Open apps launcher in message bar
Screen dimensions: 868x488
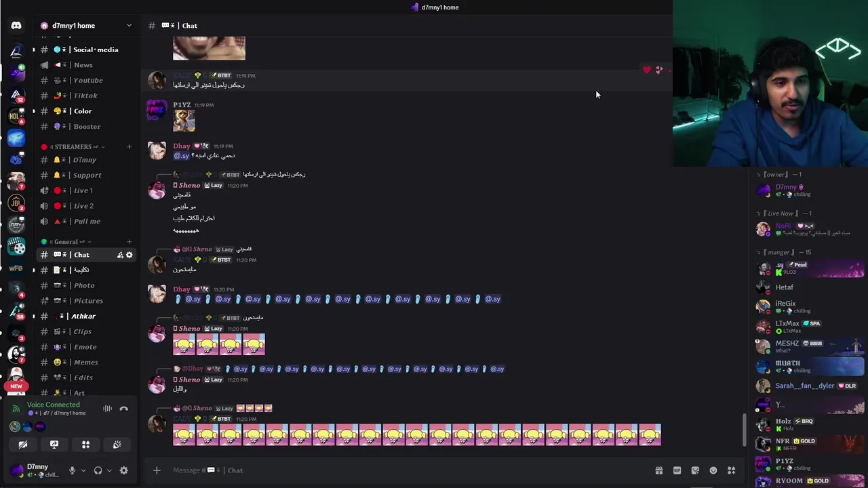pos(732,470)
